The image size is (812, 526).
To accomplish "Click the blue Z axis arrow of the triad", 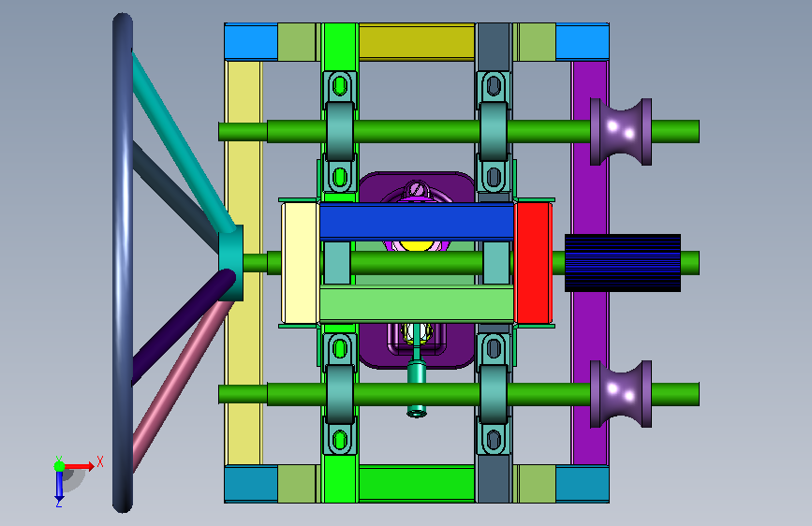I will (59, 487).
